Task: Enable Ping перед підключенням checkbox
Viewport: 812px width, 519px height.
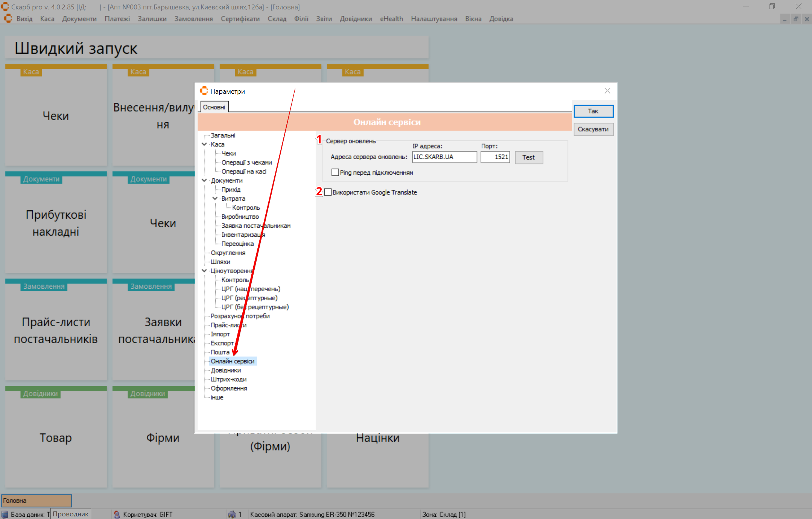Action: coord(335,172)
